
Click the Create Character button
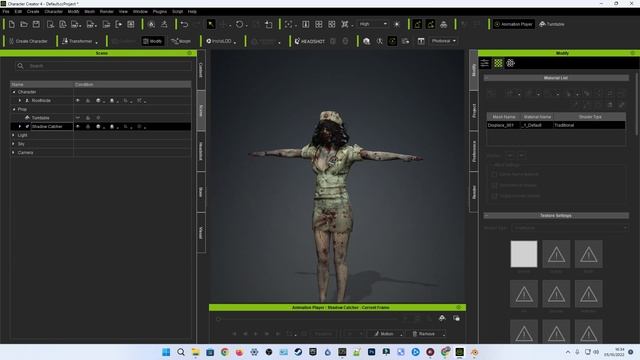[28, 41]
